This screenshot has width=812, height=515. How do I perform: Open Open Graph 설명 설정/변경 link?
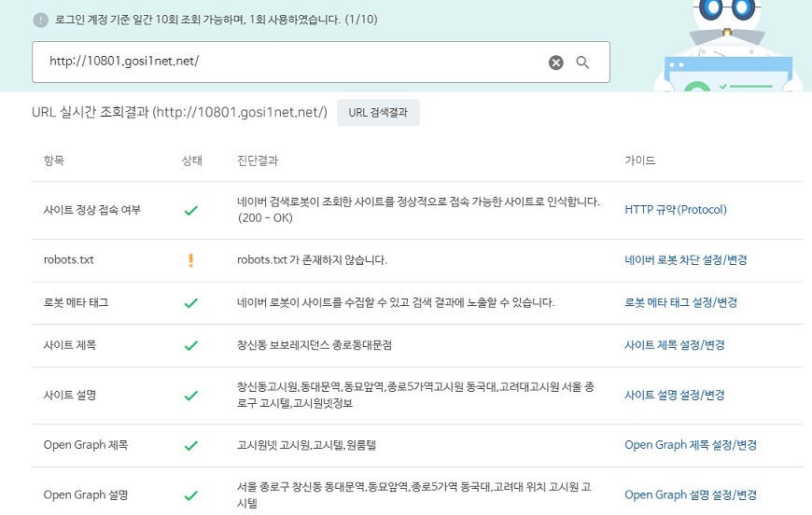[x=691, y=495]
